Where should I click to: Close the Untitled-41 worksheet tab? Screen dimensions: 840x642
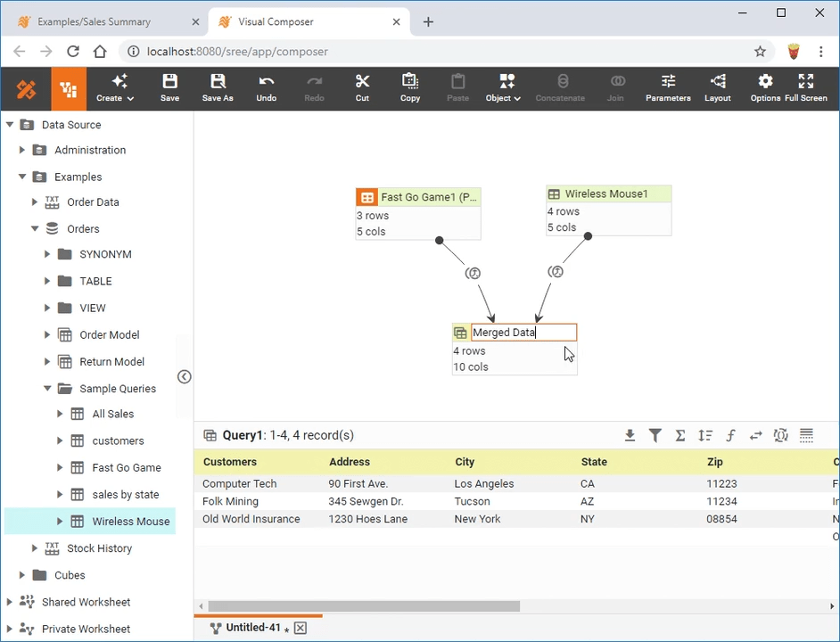click(x=301, y=627)
